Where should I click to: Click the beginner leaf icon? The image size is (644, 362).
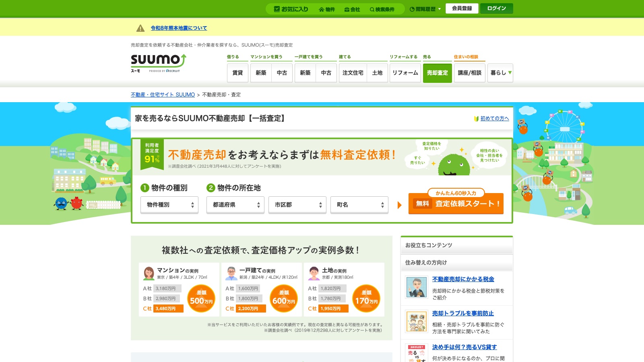pos(476,119)
